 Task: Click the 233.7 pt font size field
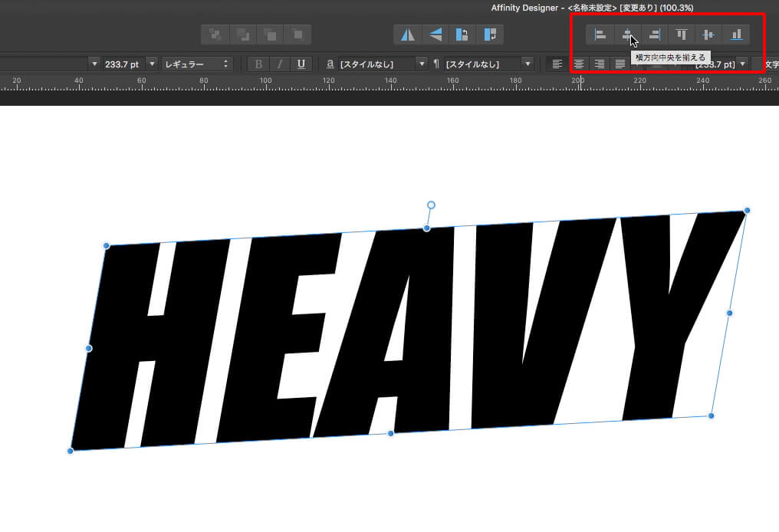(x=124, y=64)
